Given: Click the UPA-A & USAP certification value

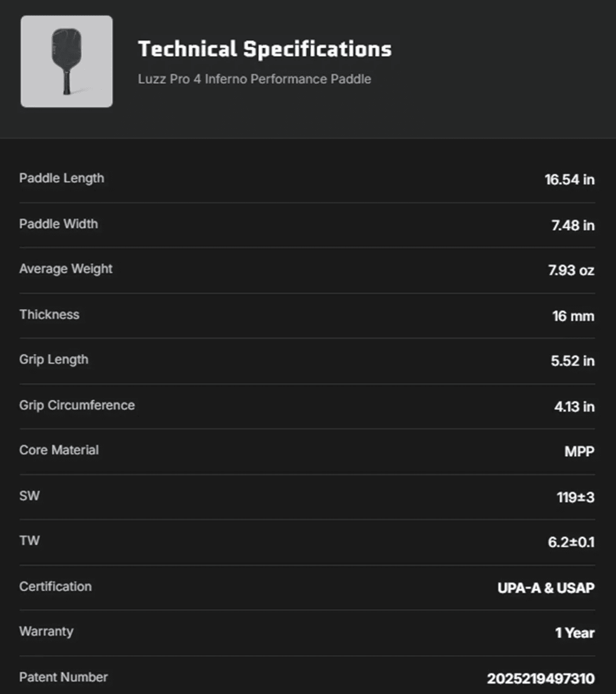Looking at the screenshot, I should [546, 588].
